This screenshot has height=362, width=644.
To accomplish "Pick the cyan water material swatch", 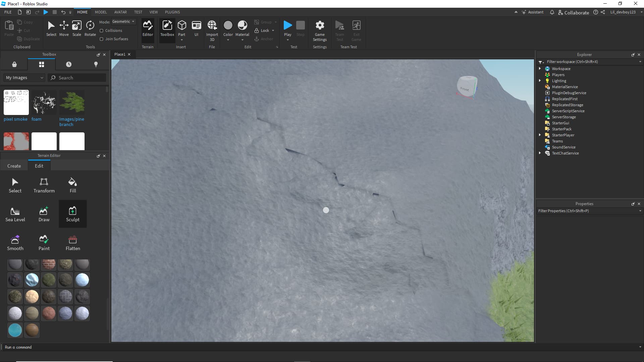I will [15, 330].
